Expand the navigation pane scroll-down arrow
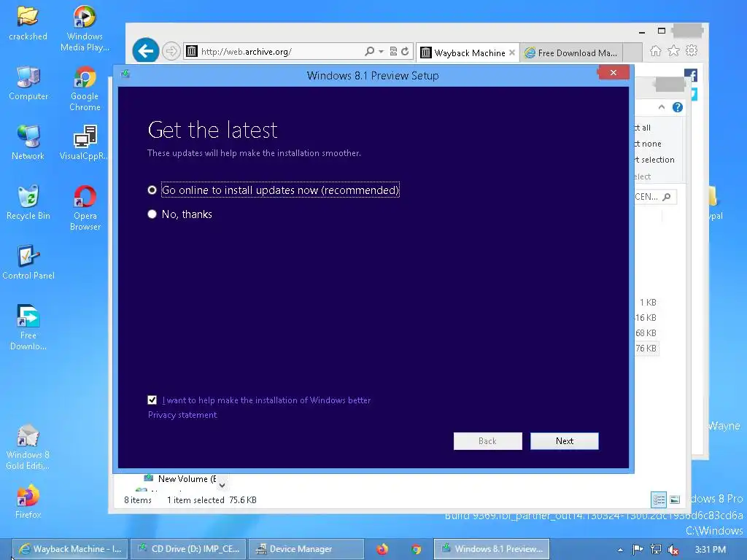This screenshot has width=747, height=560. click(x=222, y=485)
